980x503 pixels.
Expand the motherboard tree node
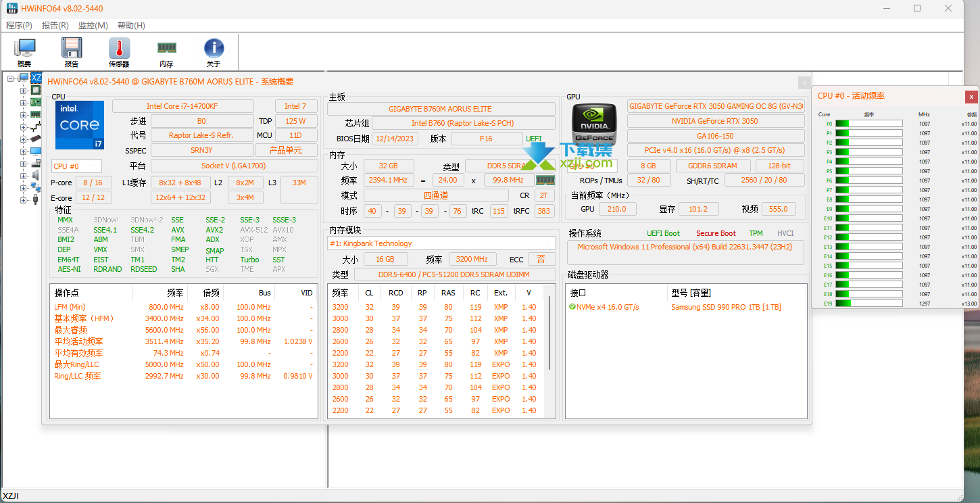click(x=23, y=103)
